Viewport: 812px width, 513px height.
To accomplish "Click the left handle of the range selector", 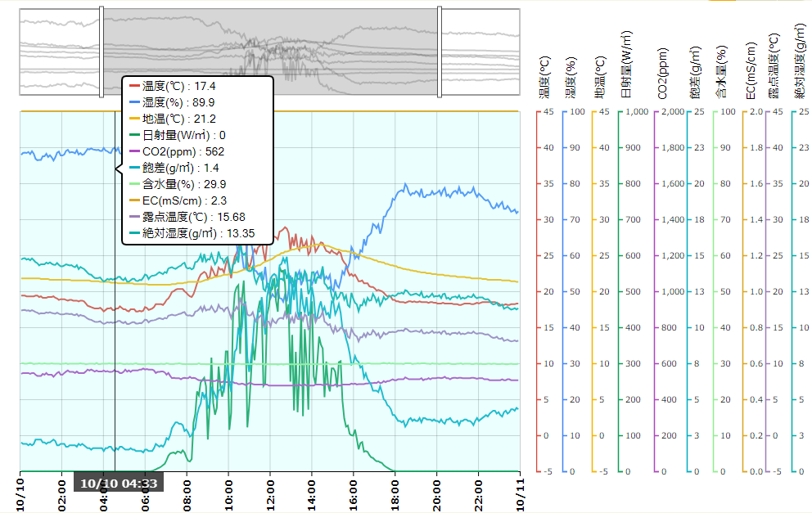I will coord(101,52).
